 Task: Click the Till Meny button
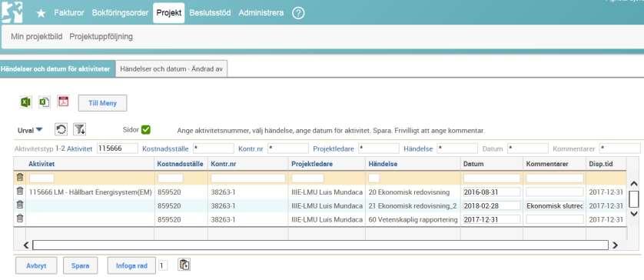(x=102, y=103)
